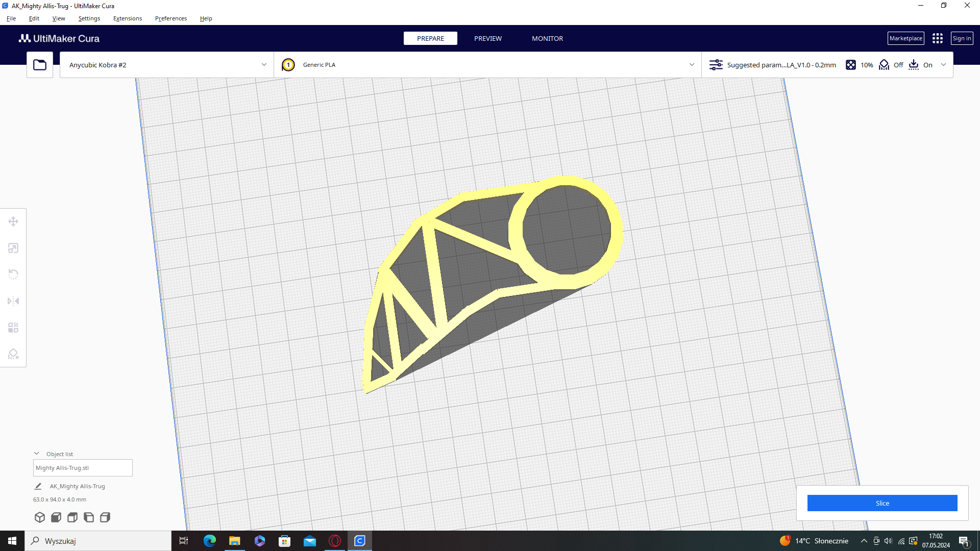Collapse the Object list panel
The image size is (980, 551).
coord(36,453)
